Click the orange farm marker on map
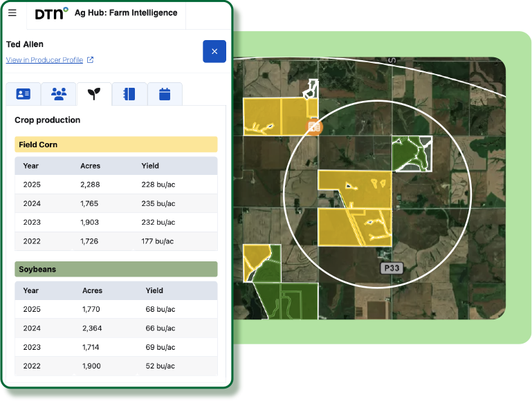This screenshot has width=532, height=401. pyautogui.click(x=314, y=127)
